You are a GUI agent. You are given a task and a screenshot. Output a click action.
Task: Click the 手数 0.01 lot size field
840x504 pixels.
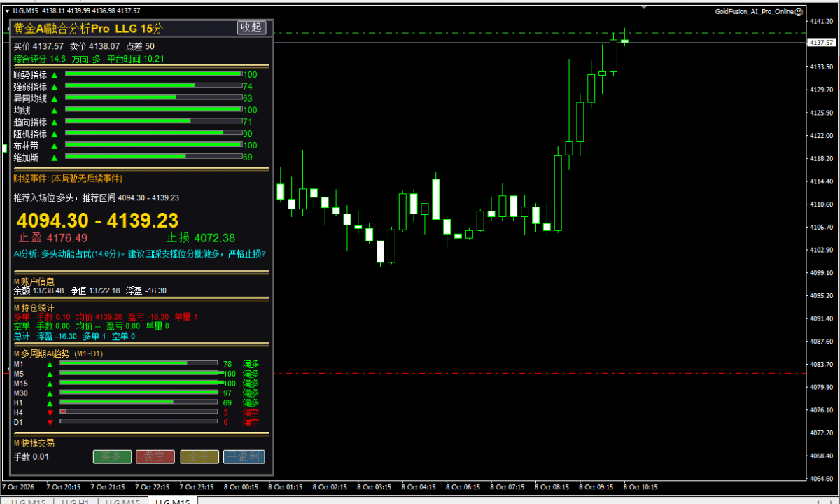[32, 457]
